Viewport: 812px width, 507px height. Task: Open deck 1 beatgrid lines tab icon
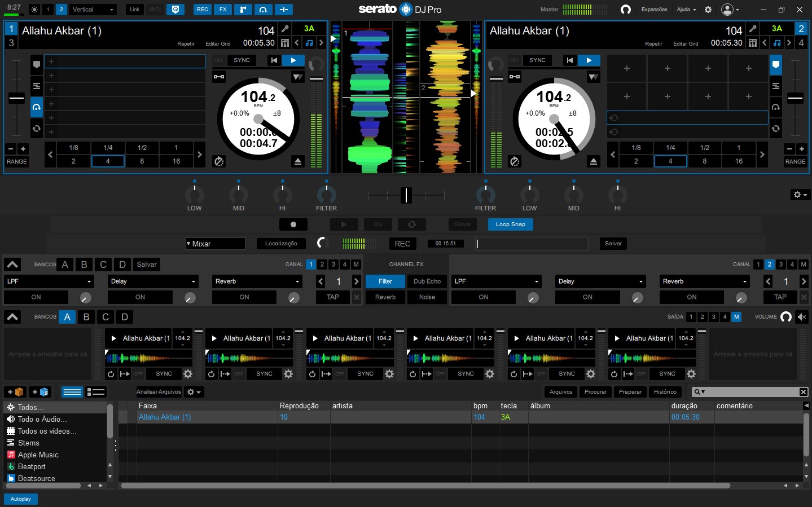coord(36,86)
